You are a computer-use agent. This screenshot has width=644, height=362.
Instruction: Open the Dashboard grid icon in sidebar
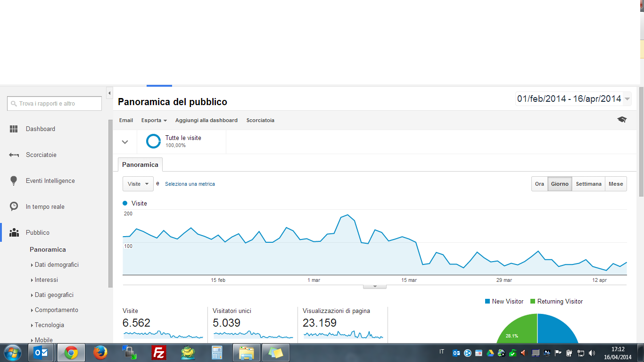coord(14,129)
